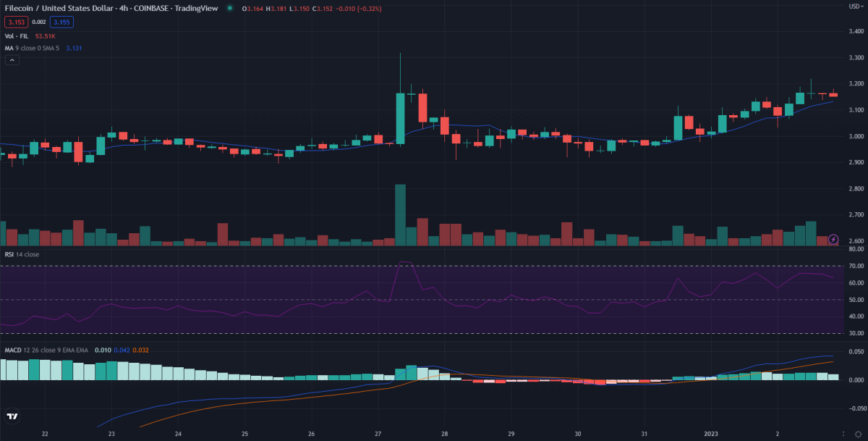
Task: Click the tallest green candle on the 27th
Action: tap(400, 119)
